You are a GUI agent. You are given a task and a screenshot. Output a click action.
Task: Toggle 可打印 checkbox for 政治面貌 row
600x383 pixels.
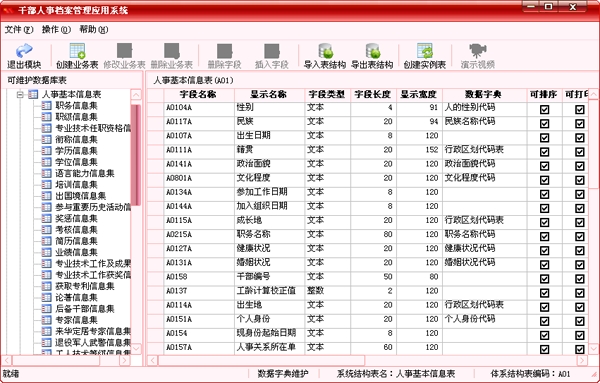tap(580, 166)
